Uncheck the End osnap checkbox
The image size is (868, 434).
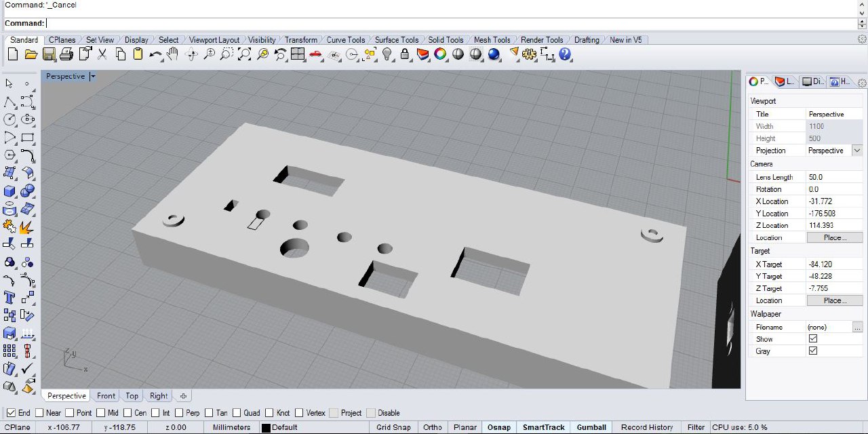(11, 413)
